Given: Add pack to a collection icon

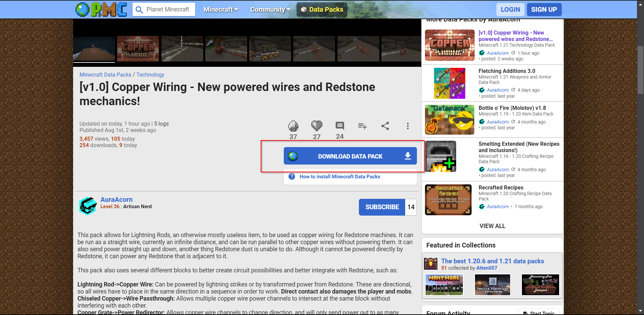Looking at the screenshot, I should (362, 126).
